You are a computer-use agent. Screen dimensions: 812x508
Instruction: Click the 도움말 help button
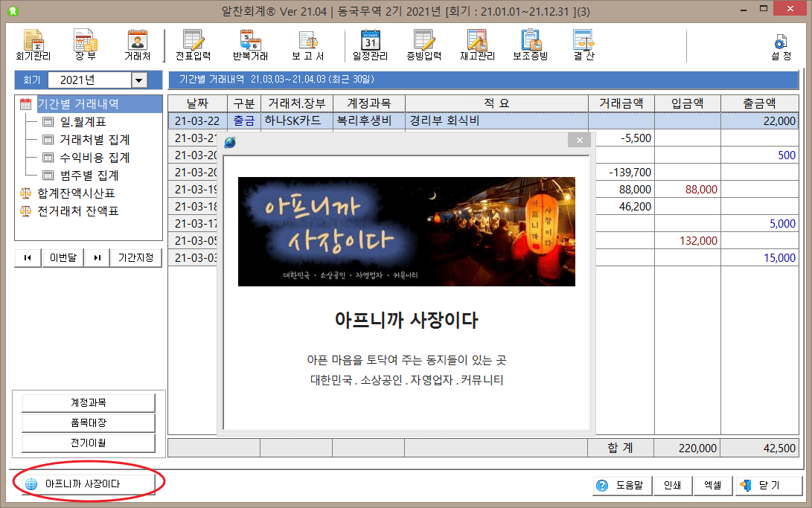pos(621,485)
